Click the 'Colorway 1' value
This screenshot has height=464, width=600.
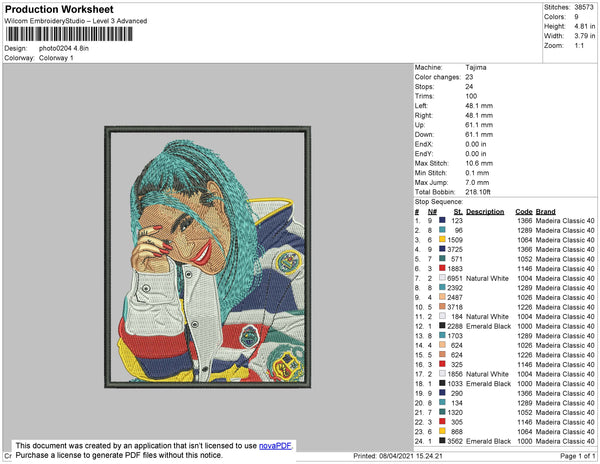[56, 58]
